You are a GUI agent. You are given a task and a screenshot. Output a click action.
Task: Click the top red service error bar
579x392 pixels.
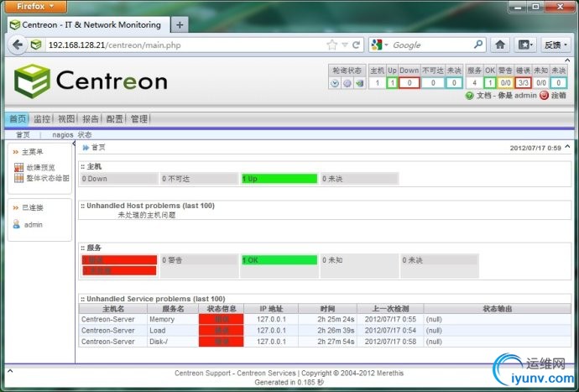[119, 259]
